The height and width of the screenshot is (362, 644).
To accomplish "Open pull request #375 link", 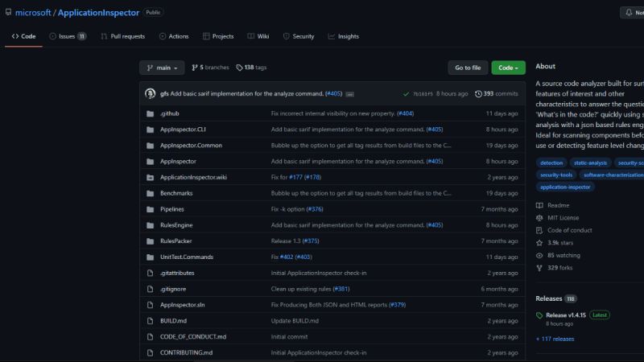I will [311, 241].
